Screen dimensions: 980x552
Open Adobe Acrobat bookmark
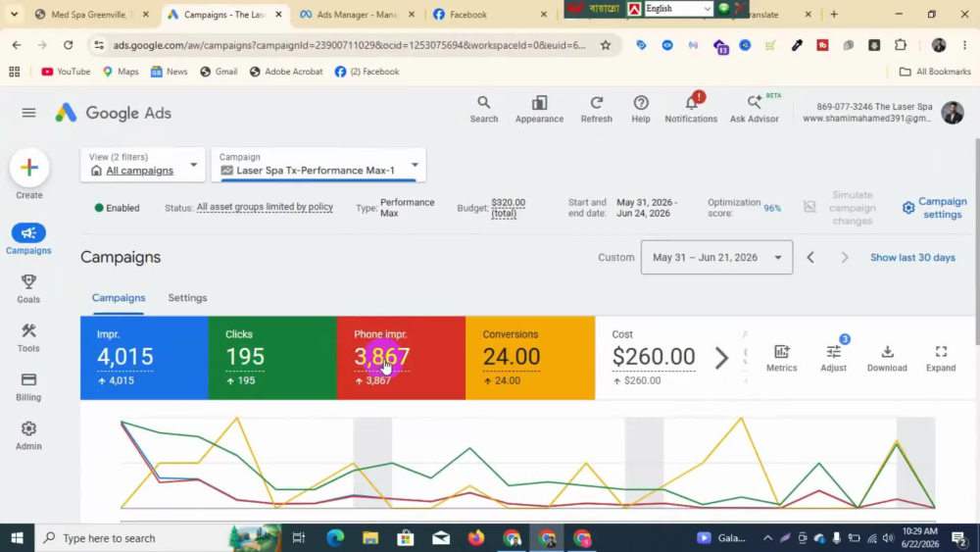tap(285, 72)
